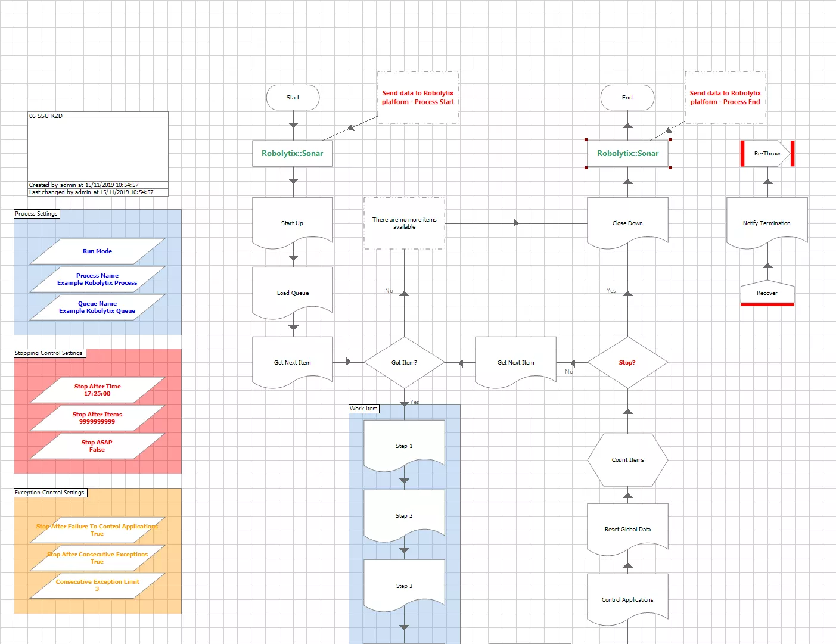Select the Process Name data item
Screen dimensions: 836x644
click(x=97, y=279)
